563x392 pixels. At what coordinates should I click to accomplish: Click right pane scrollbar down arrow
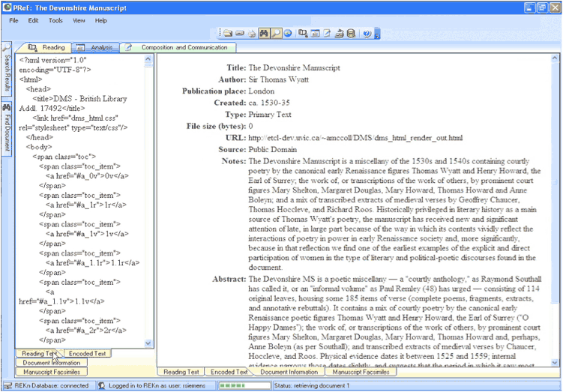tap(555, 363)
